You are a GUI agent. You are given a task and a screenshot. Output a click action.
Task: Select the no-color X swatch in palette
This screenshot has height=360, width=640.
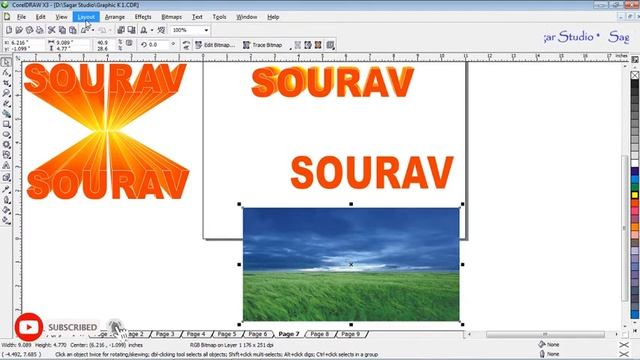pyautogui.click(x=635, y=75)
